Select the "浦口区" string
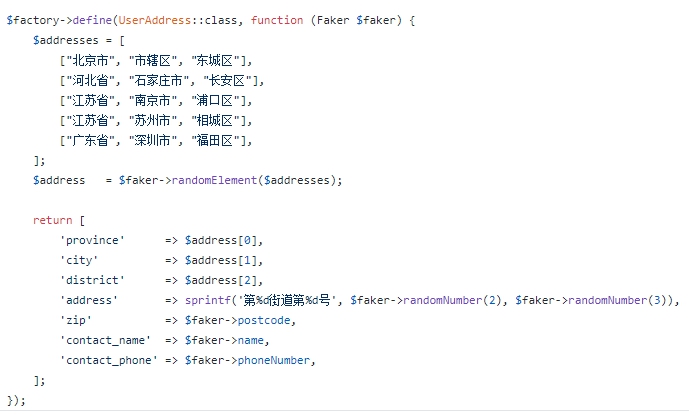The image size is (689, 416). click(x=231, y=100)
